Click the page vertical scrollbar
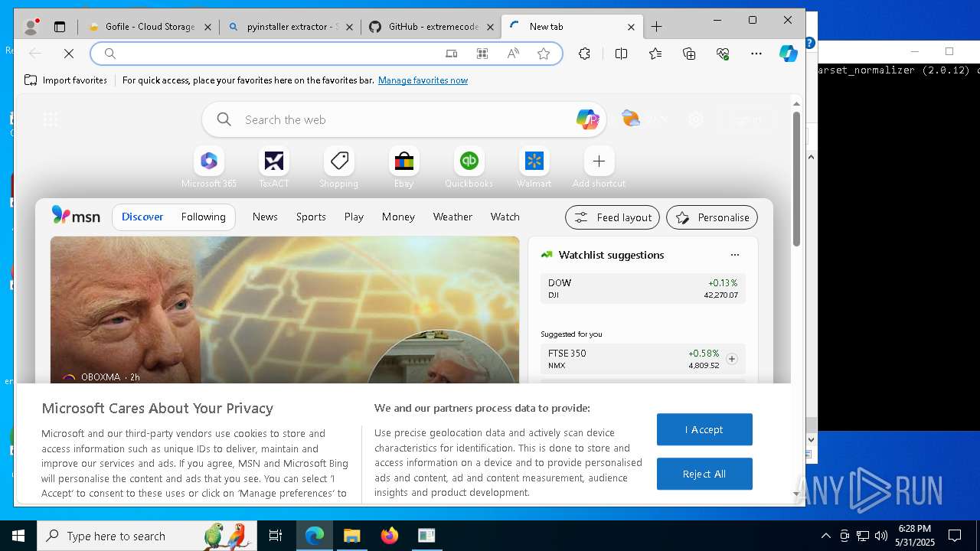980x551 pixels. pyautogui.click(x=796, y=180)
